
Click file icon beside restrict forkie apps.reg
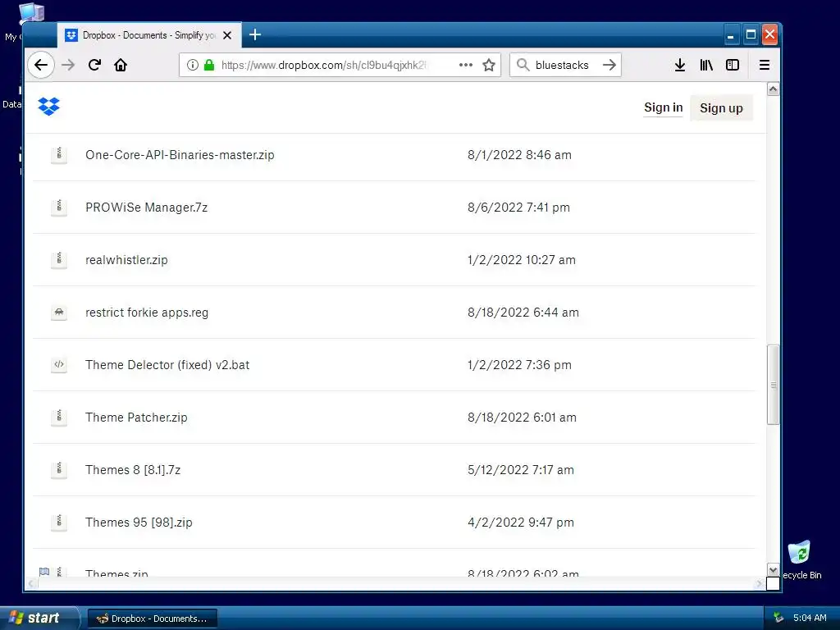click(59, 313)
